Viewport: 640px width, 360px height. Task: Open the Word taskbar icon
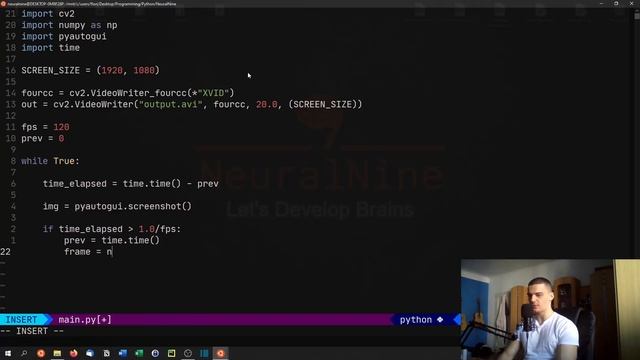click(x=122, y=353)
